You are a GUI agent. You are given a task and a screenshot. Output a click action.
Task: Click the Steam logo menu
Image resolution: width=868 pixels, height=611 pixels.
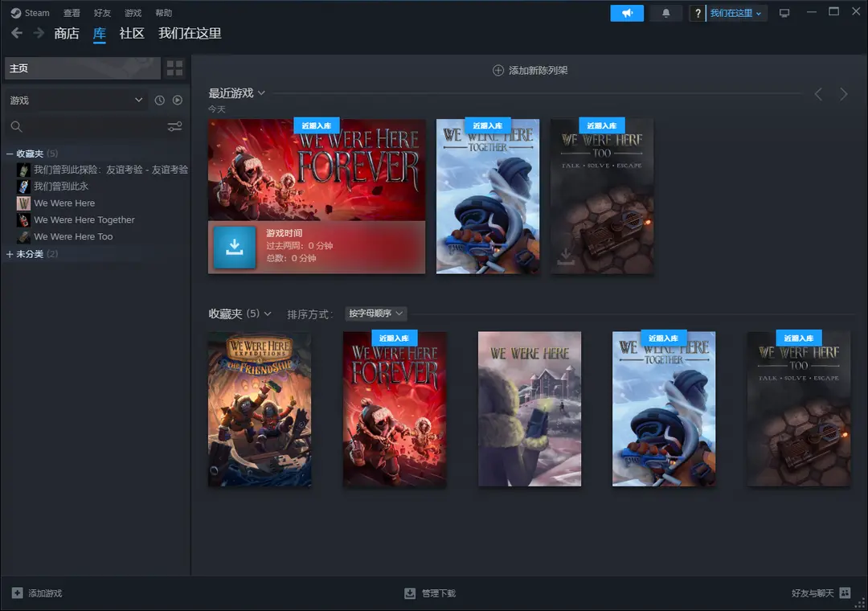point(30,13)
